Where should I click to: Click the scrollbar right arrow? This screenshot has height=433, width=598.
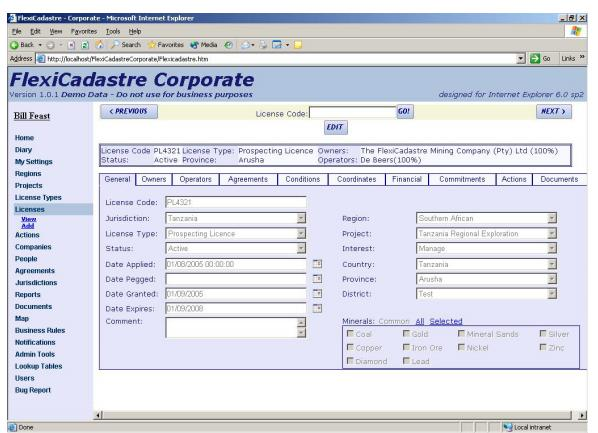click(582, 415)
